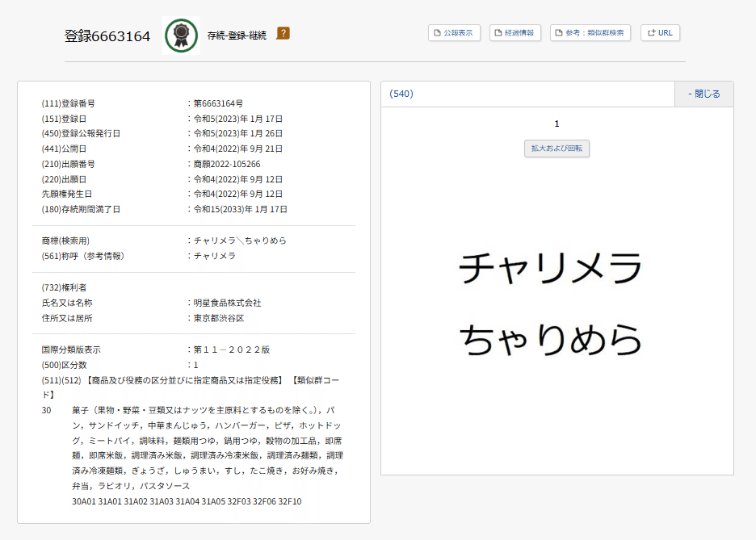Click the green registration ribbon badge icon
Image resolution: width=756 pixels, height=540 pixels.
tap(181, 36)
